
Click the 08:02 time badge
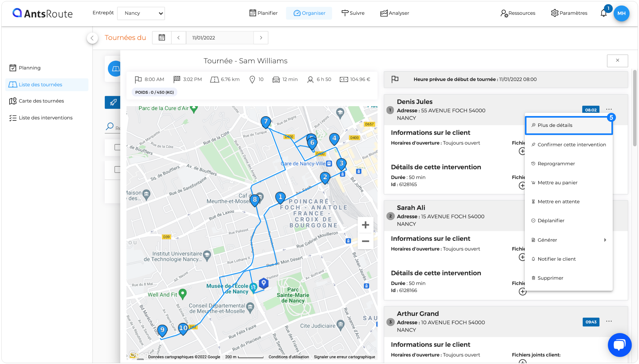(590, 110)
